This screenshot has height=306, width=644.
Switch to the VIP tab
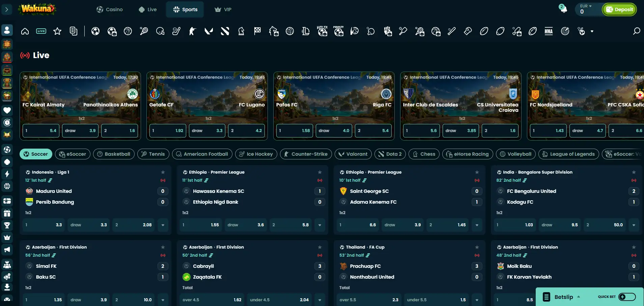(x=223, y=9)
